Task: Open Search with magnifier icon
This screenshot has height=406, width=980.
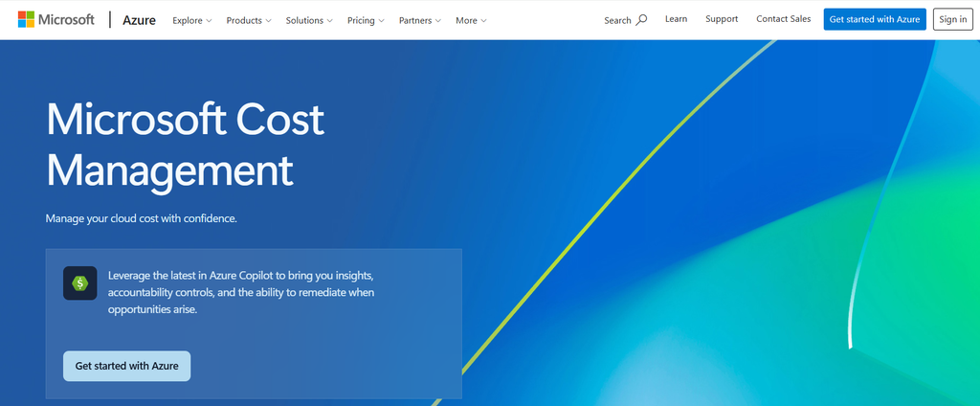Action: 625,20
